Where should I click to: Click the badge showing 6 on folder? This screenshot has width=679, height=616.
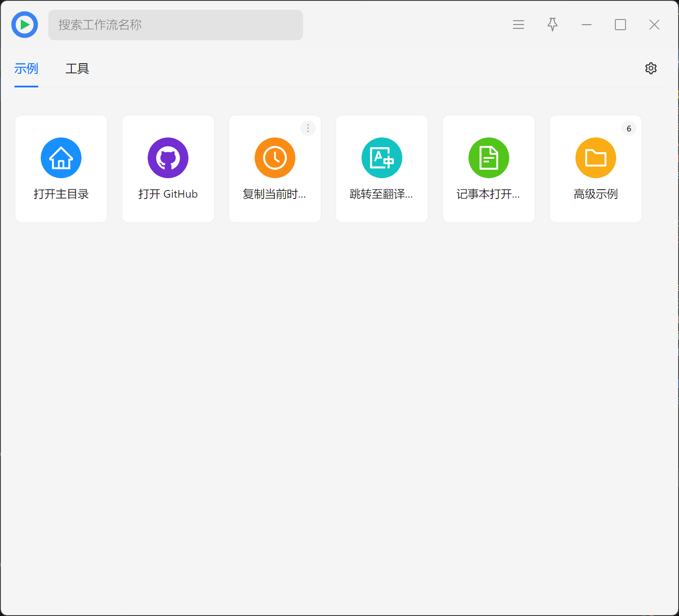click(628, 129)
